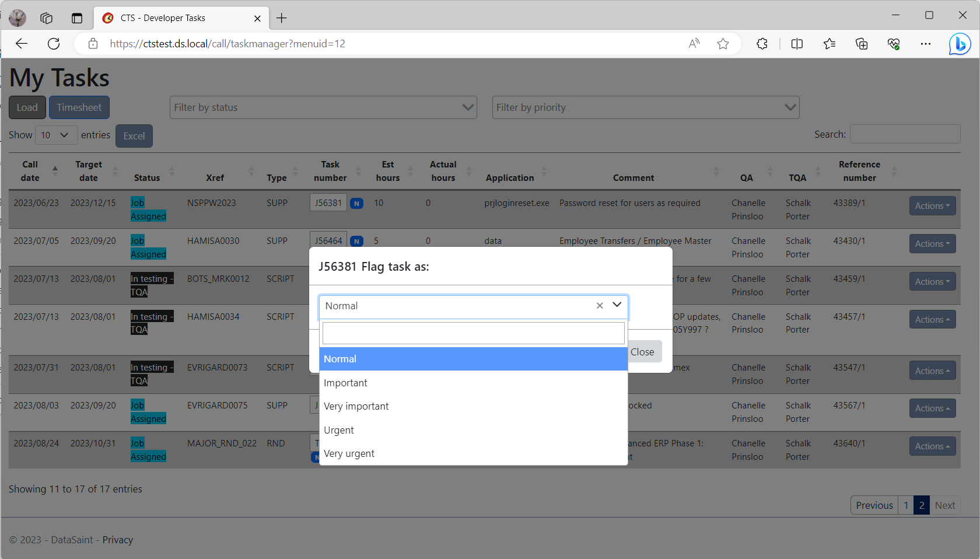Sort by Call date column arrows
This screenshot has width=980, height=559.
55,171
